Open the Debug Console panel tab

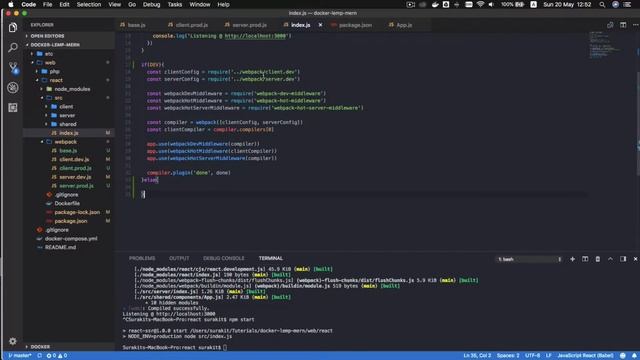click(224, 258)
